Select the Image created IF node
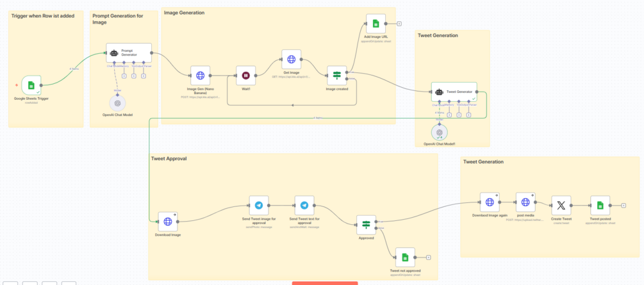This screenshot has width=644, height=285. 337,76
